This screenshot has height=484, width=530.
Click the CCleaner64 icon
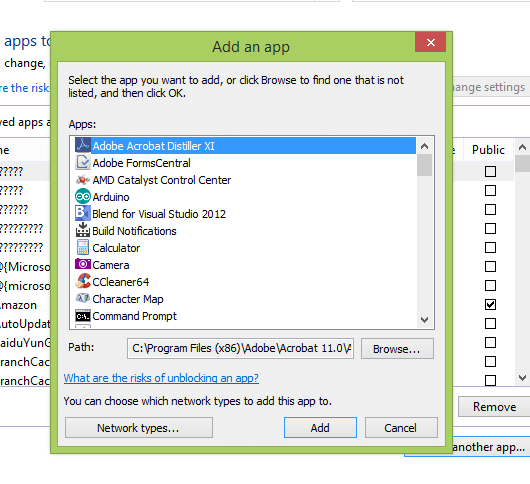[x=83, y=282]
